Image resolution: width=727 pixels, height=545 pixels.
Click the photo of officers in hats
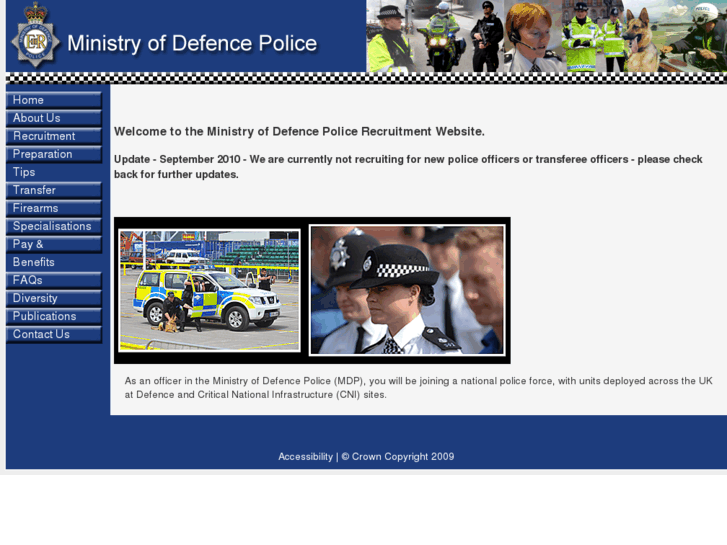point(407,290)
